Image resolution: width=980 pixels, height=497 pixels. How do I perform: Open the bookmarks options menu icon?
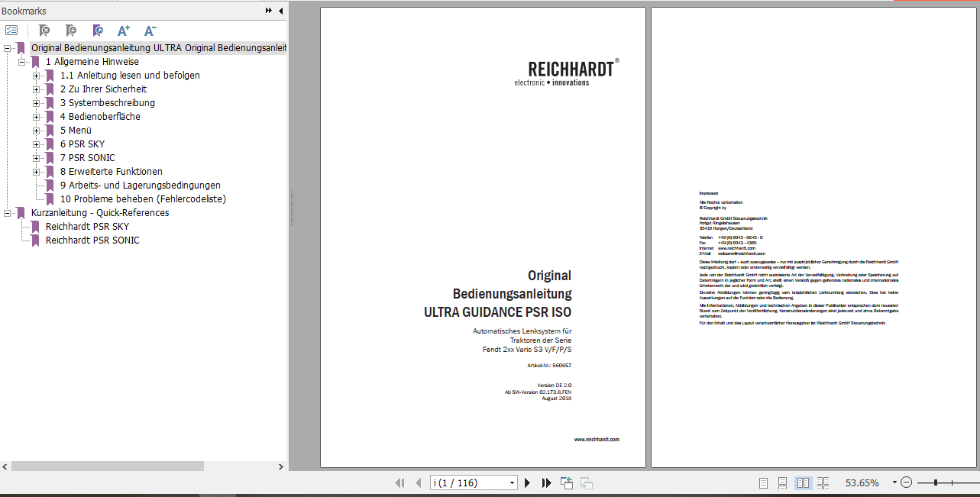click(x=11, y=31)
